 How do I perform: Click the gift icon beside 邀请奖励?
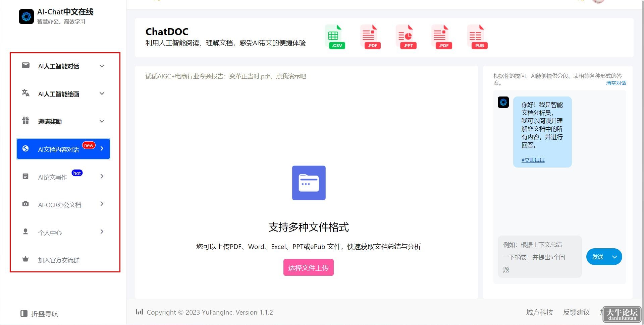25,120
